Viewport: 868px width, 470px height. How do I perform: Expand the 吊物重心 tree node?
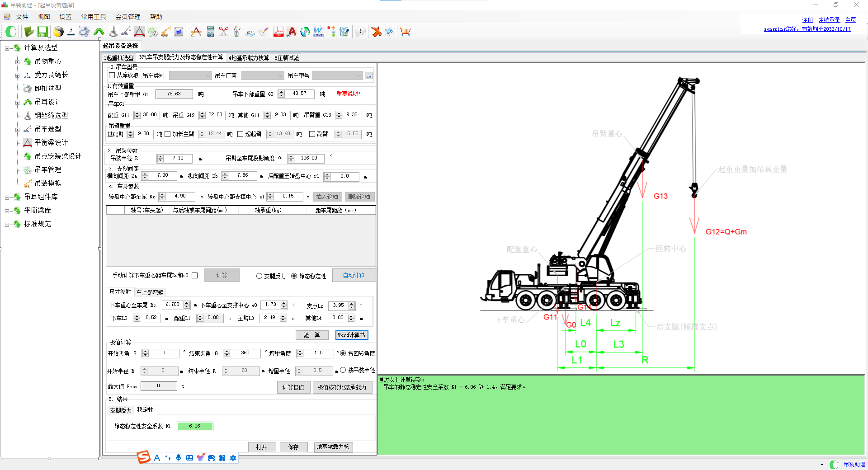click(18, 61)
